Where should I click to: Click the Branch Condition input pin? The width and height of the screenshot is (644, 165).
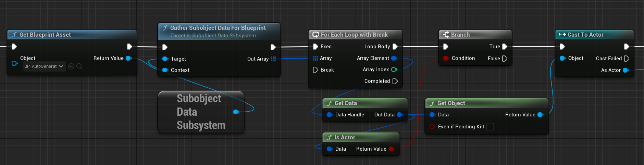click(446, 58)
